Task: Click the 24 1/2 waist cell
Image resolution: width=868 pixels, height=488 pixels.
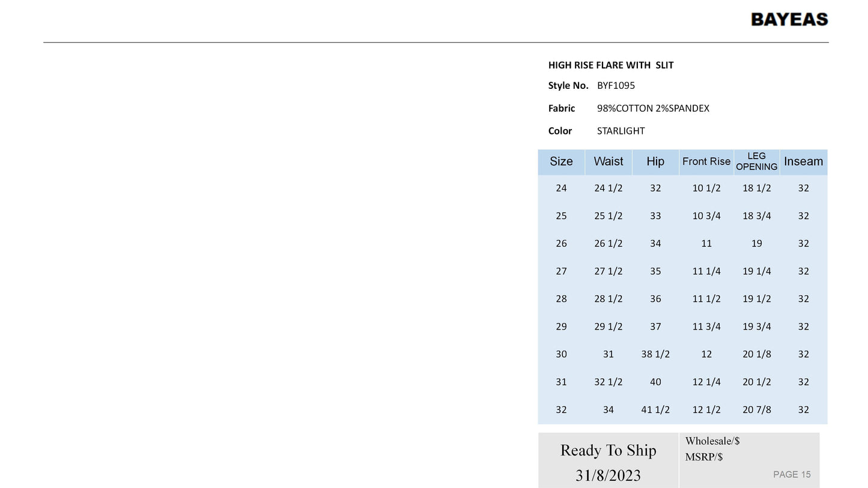Action: coord(608,188)
